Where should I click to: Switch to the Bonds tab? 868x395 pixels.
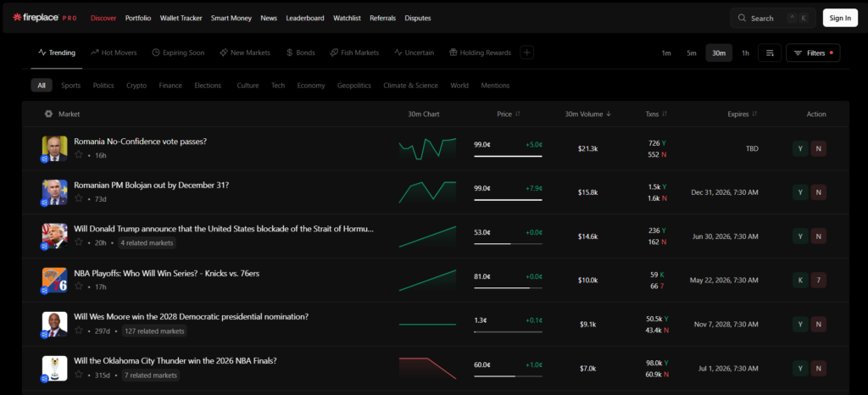pos(301,53)
